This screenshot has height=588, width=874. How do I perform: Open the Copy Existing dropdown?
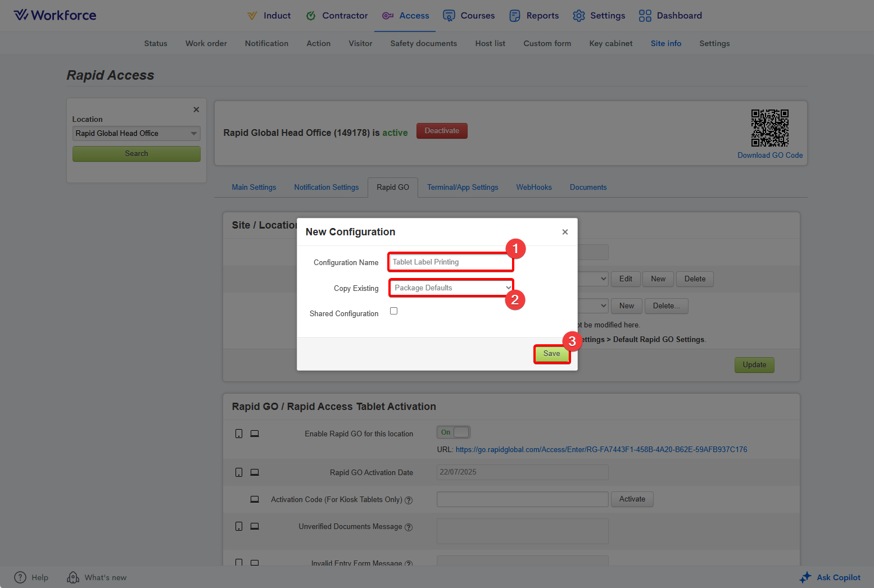(x=451, y=288)
